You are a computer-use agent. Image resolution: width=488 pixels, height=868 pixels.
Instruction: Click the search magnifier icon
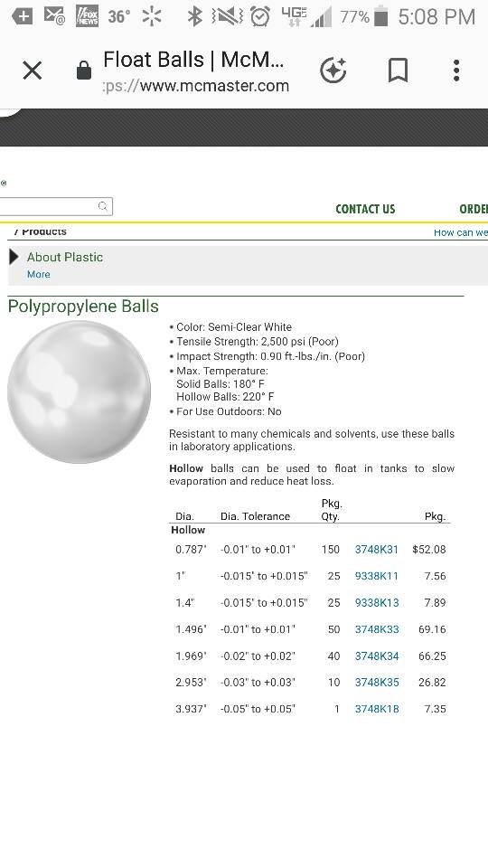point(103,206)
